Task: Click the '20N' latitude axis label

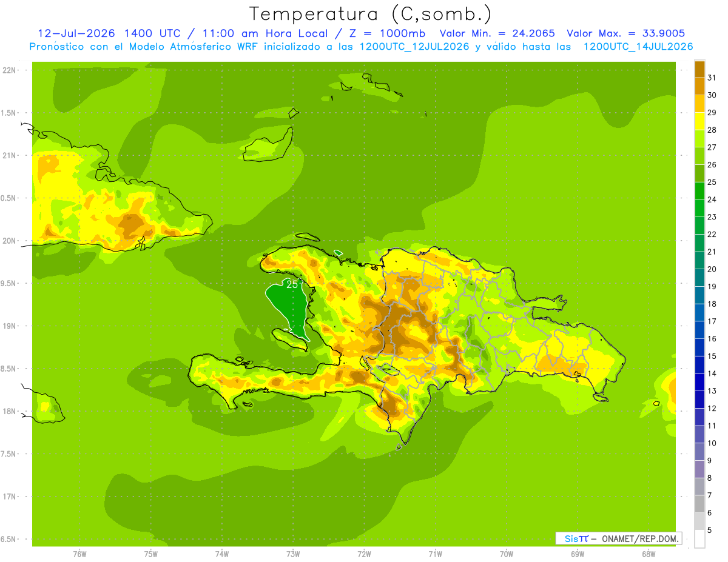Action: 8,241
